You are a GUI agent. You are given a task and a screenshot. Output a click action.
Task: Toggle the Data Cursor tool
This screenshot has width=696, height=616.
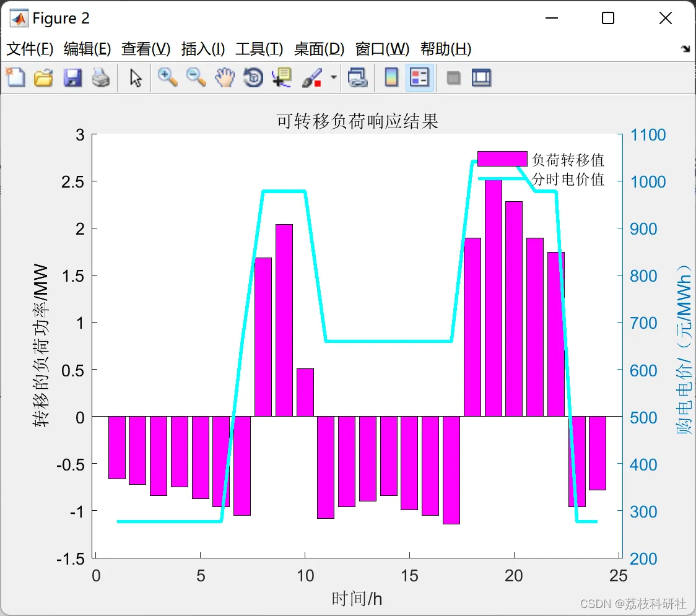click(x=281, y=77)
